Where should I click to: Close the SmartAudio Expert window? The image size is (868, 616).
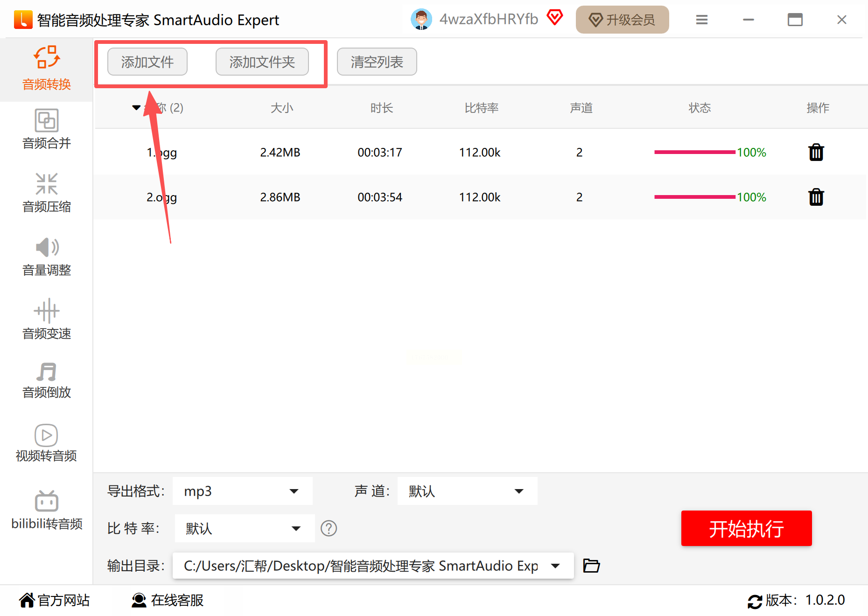(x=842, y=20)
